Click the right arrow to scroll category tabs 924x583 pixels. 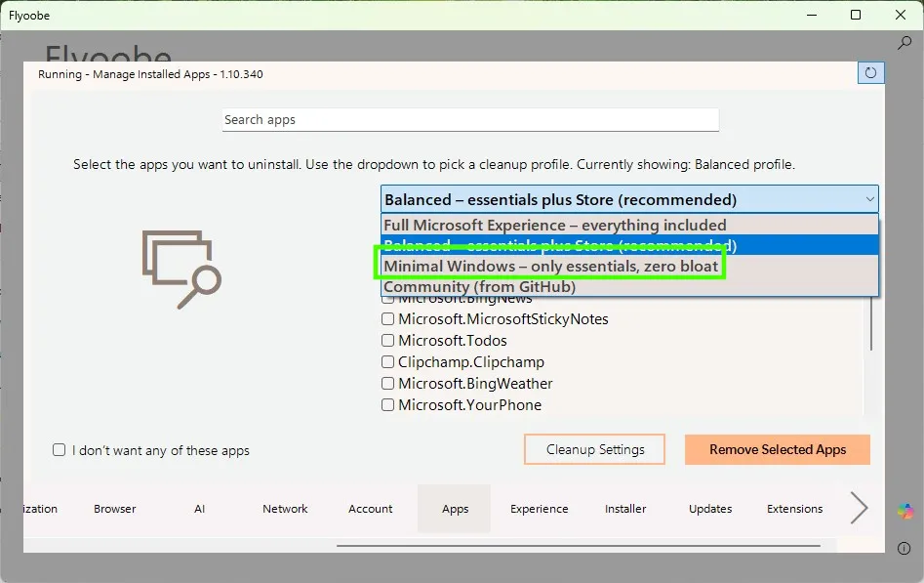pos(859,508)
